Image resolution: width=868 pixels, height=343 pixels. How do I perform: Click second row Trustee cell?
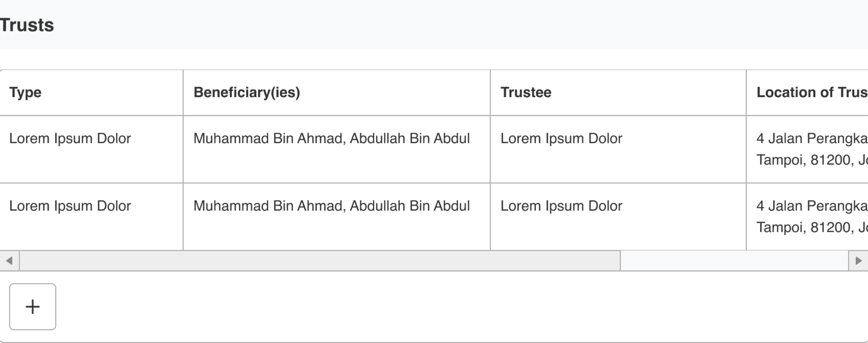coord(618,217)
